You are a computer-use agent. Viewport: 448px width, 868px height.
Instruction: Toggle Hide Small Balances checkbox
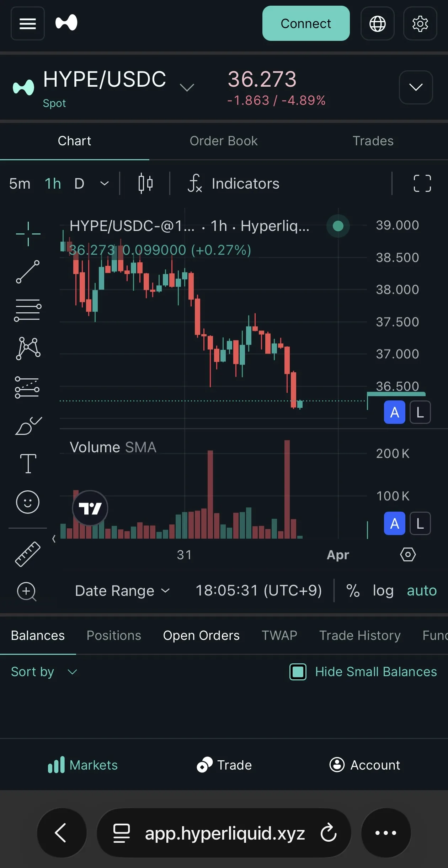point(298,672)
